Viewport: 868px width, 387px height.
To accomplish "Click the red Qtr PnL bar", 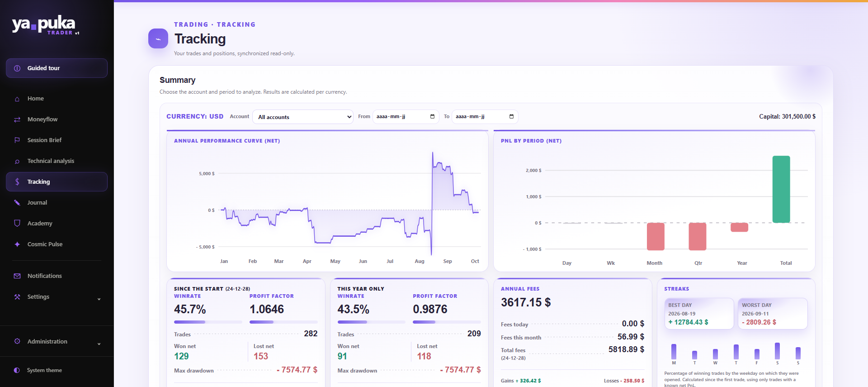I will 698,236.
